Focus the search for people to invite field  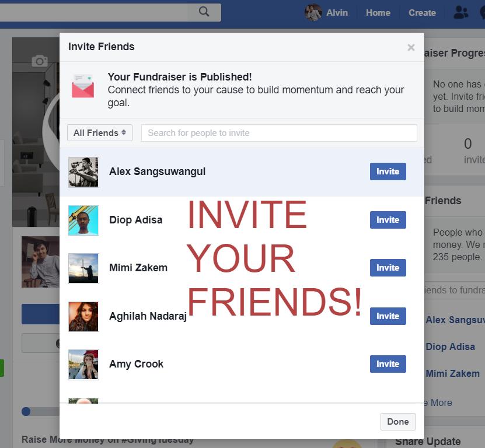[x=279, y=133]
